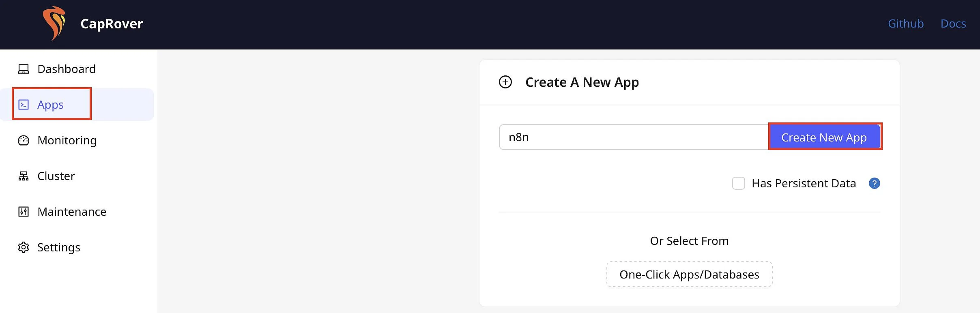Click the CapRover flame logo
This screenshot has width=980, height=313.
pos(54,24)
